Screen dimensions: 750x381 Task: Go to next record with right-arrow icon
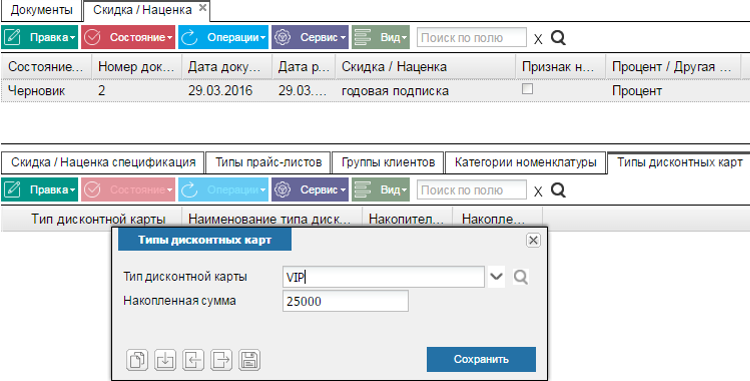pos(221,359)
